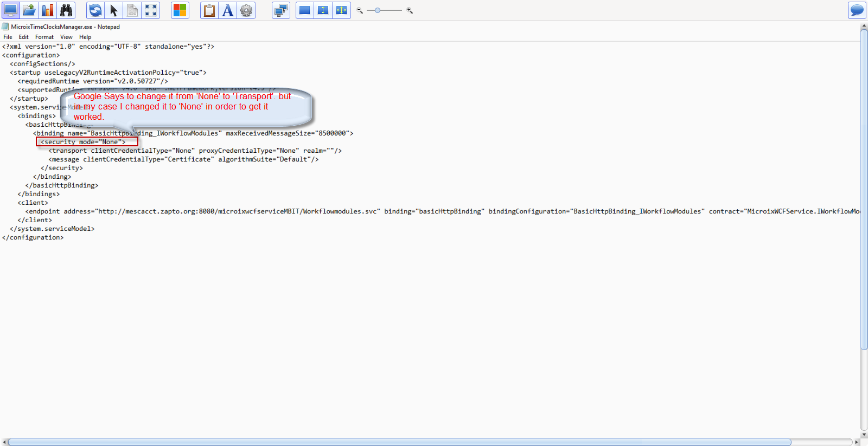
Task: Toggle the plain blue rectangle view button
Action: click(305, 10)
